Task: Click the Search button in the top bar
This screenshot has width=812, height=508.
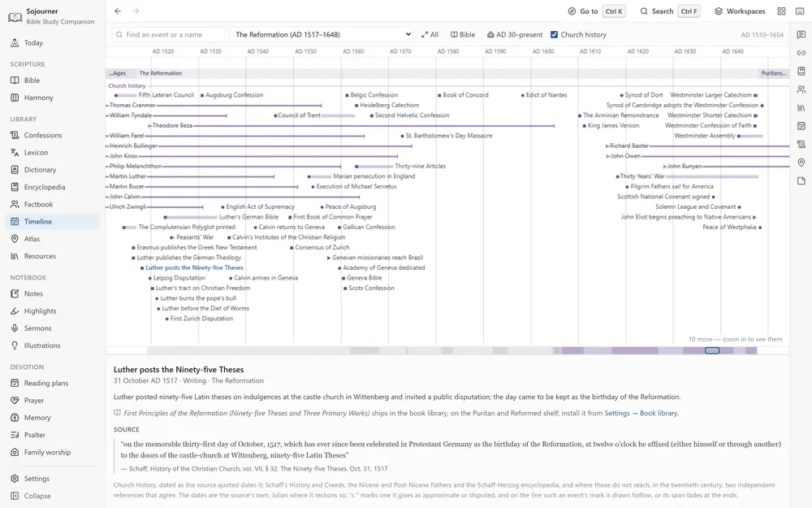Action: click(670, 11)
